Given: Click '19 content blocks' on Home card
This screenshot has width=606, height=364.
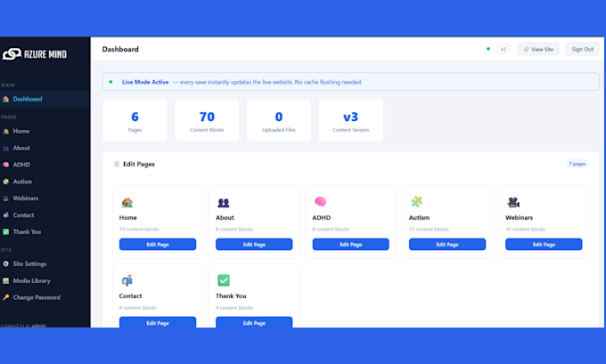Looking at the screenshot, I should click(x=139, y=230).
